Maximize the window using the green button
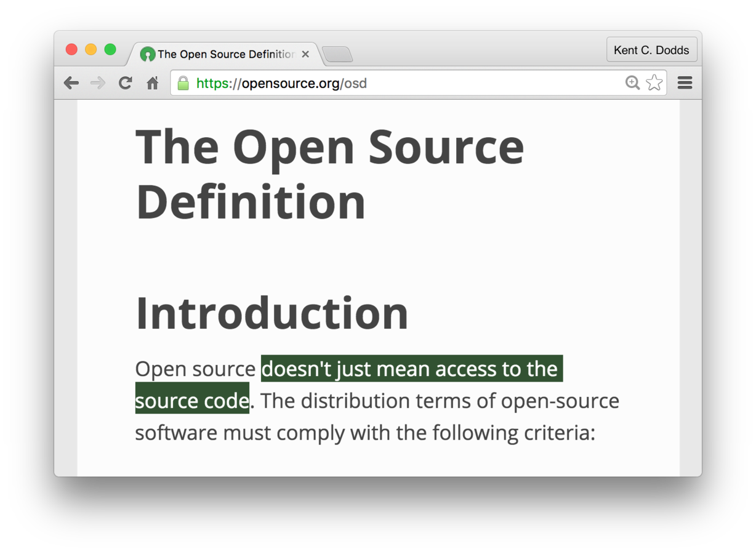Screen dimensions: 756x554 click(110, 50)
